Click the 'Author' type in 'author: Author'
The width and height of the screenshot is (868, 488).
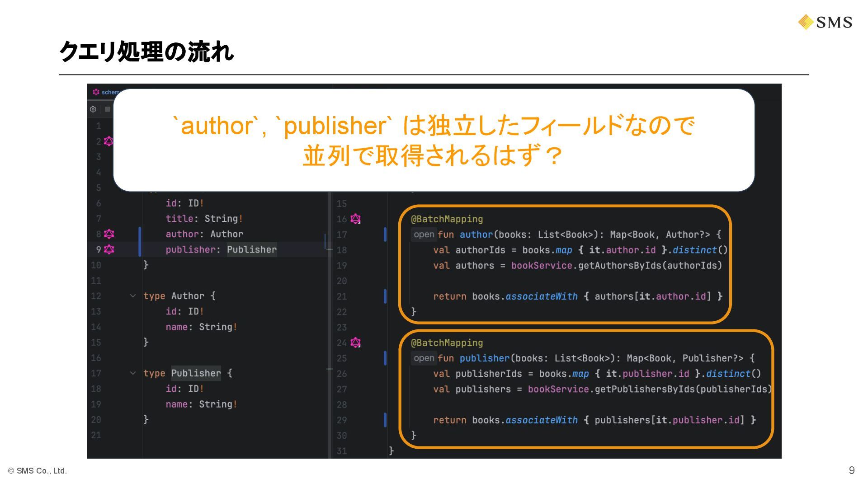pos(226,234)
